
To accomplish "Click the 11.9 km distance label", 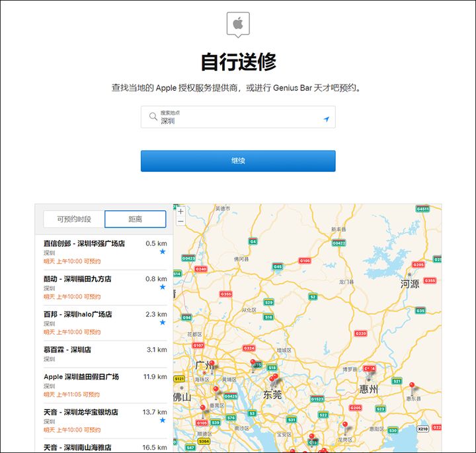I will point(155,377).
